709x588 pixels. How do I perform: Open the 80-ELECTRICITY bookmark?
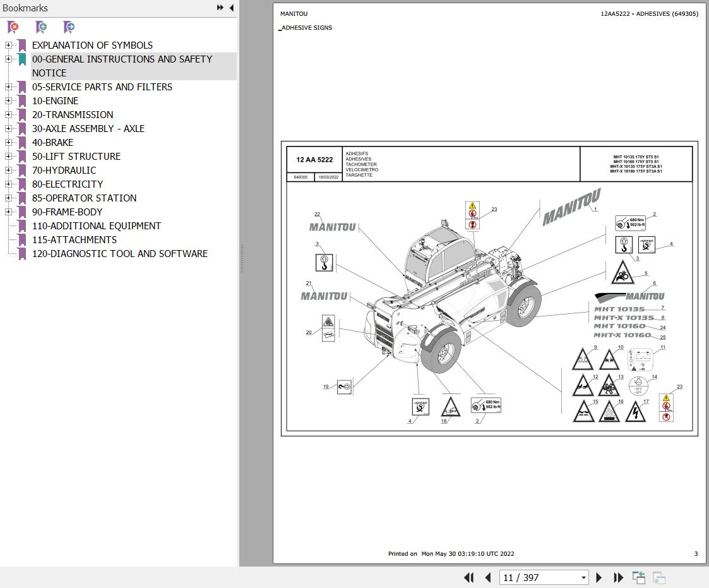[68, 184]
